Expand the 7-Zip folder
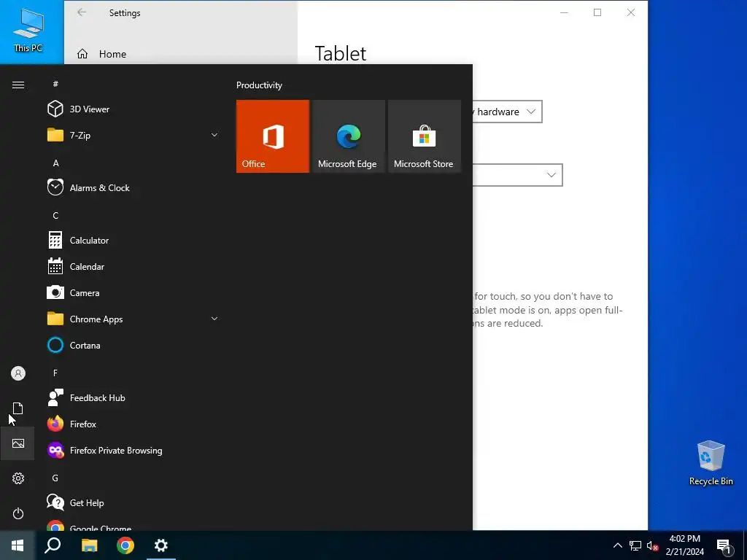747x560 pixels. pyautogui.click(x=133, y=135)
